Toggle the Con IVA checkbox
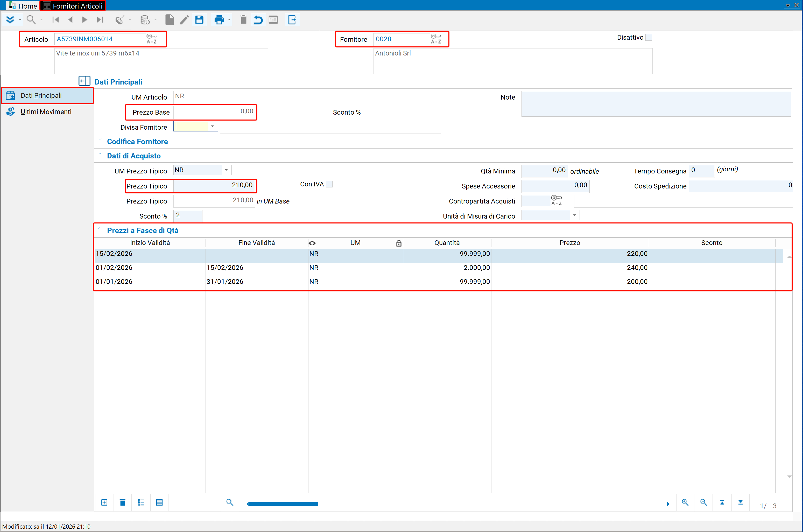 [329, 184]
